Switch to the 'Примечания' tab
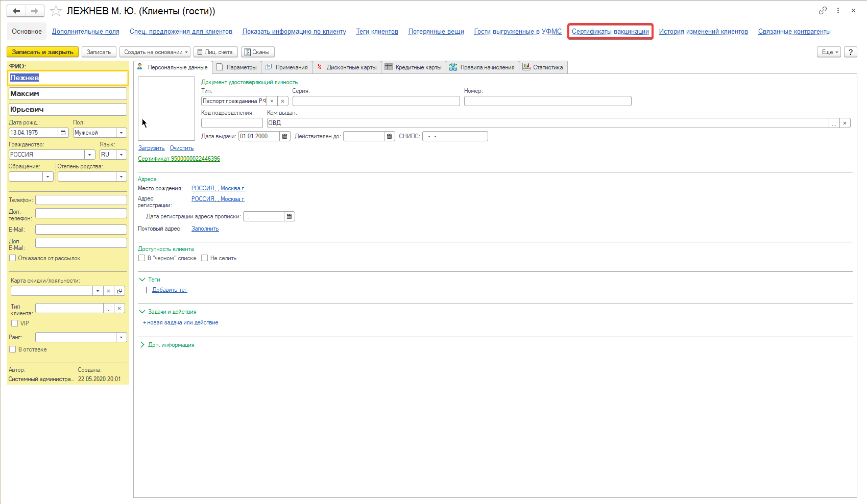This screenshot has height=504, width=867. click(287, 67)
